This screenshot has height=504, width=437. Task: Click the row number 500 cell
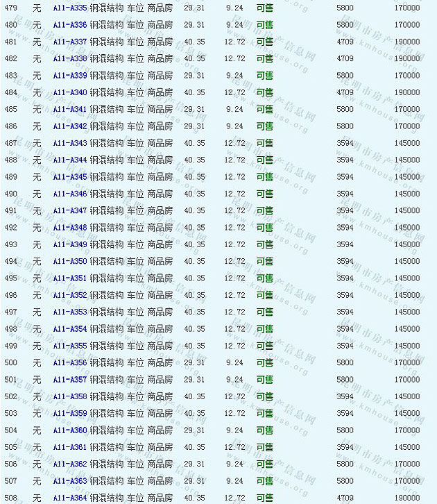pos(11,362)
